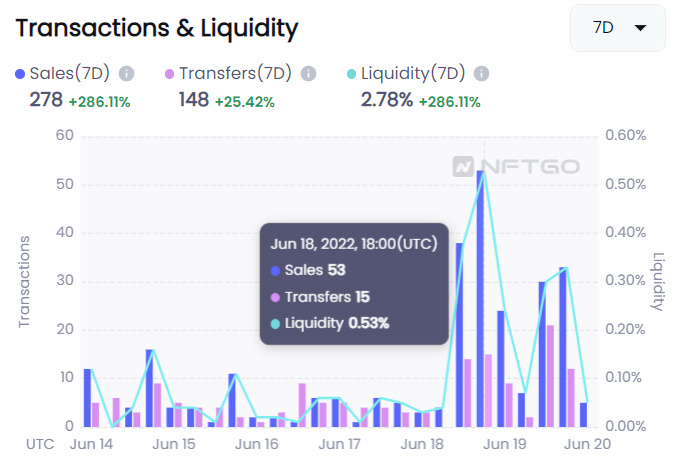Click the +25.42% Transfers change value
686x471 pixels.
click(x=245, y=101)
